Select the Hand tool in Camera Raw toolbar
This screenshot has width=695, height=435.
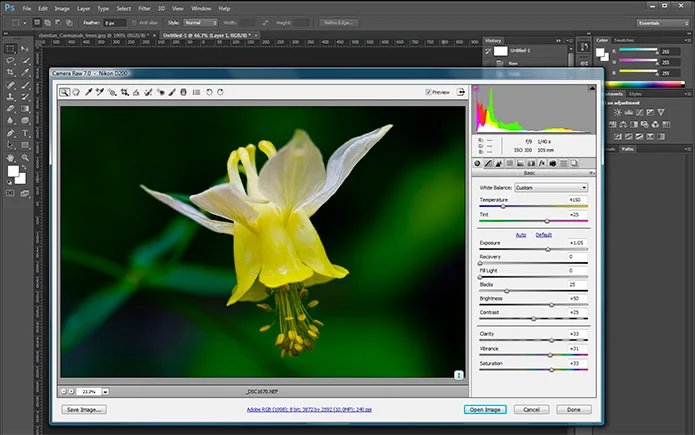pyautogui.click(x=76, y=92)
